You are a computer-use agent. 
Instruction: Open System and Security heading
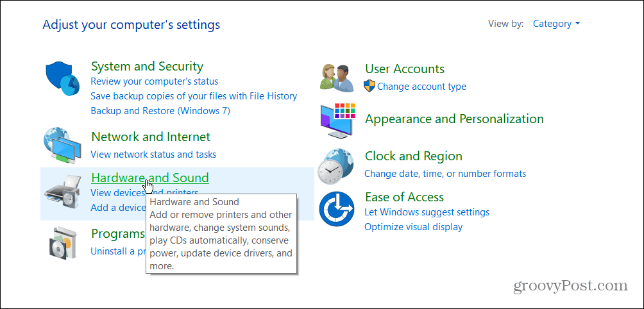(x=147, y=66)
